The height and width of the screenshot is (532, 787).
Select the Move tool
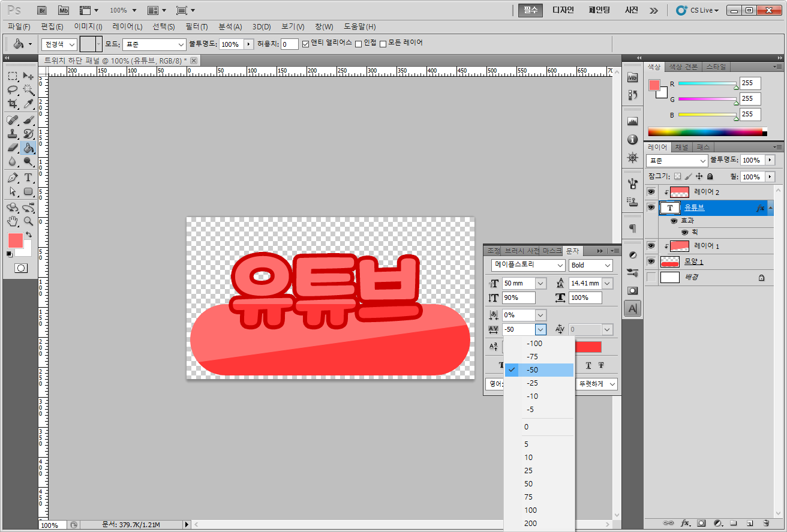click(28, 76)
